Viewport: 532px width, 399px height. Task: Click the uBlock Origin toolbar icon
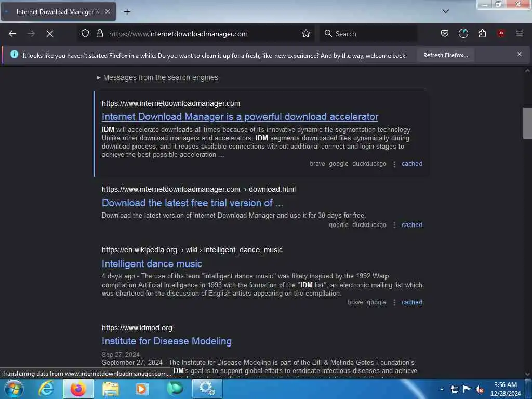(x=501, y=33)
